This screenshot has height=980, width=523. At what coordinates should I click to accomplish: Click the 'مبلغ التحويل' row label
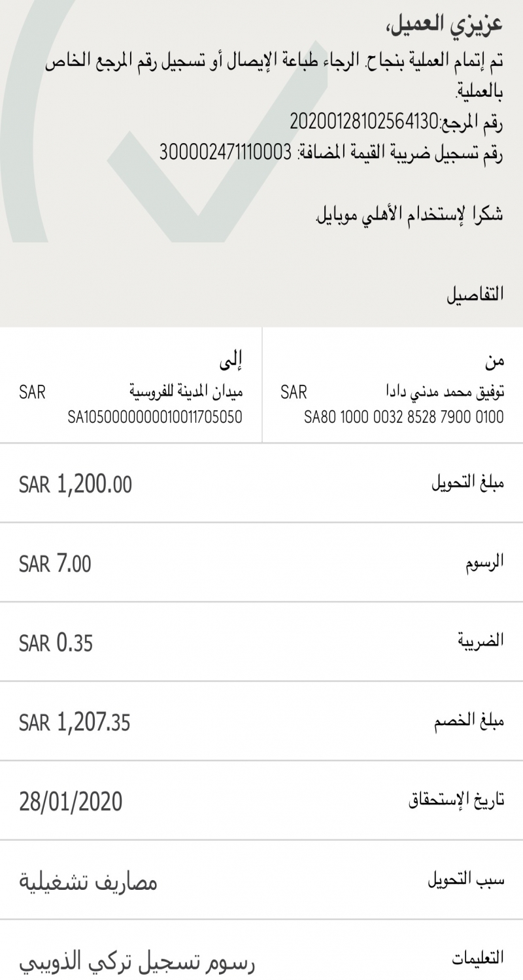click(466, 485)
